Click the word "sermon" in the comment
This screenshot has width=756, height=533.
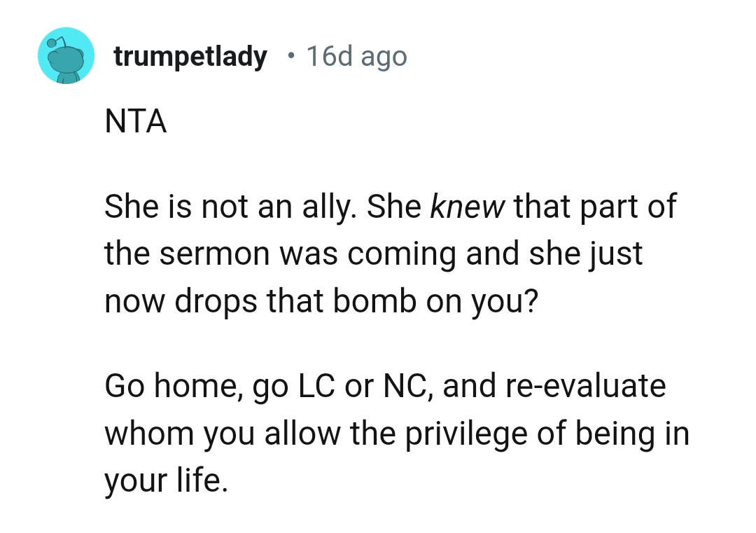(x=216, y=253)
